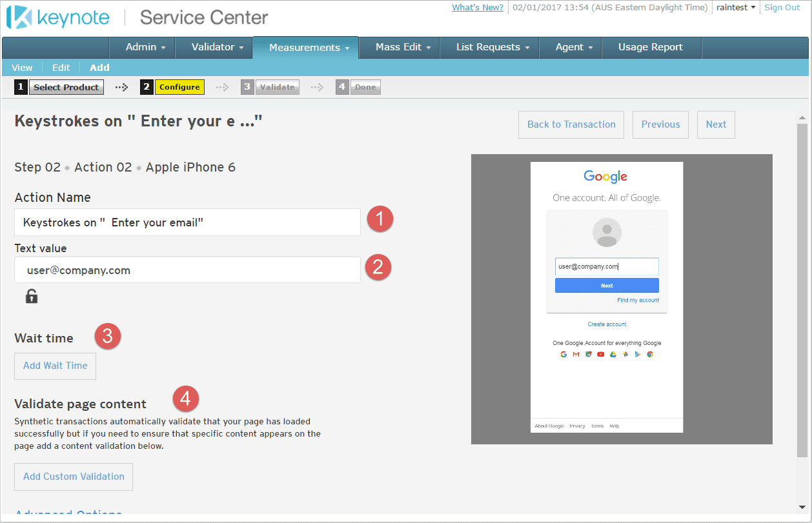This screenshot has height=523, width=812.
Task: Go to the Select Product wizard step
Action: coord(66,87)
